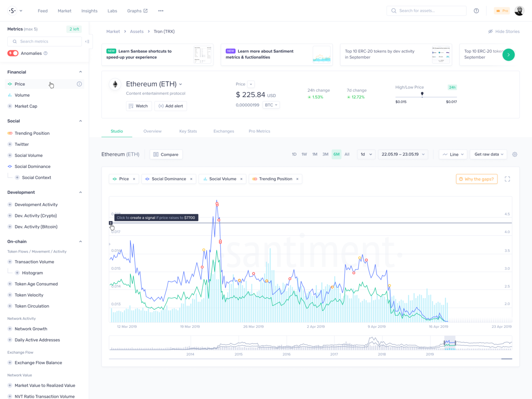The width and height of the screenshot is (532, 399).
Task: Add Token Age Consumed plus icon
Action: [x=10, y=284]
